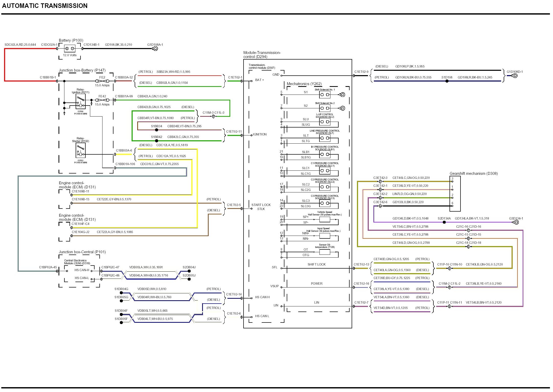
Task: Click the Junction box-Central P101 label
Action: pos(82,252)
